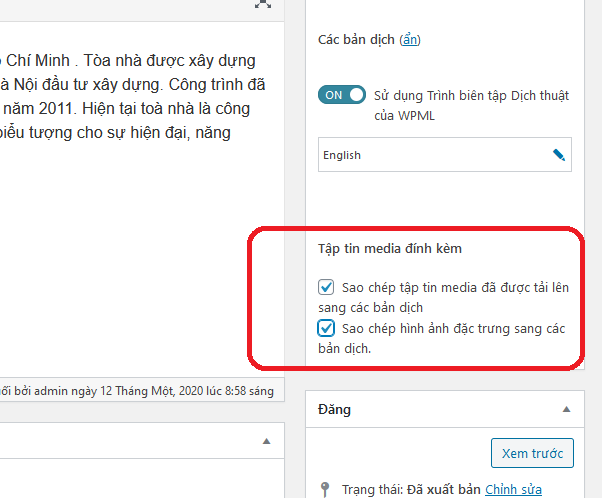Viewport: 602px width, 498px height.
Task: Click the pin icon beside Trạng thái
Action: [324, 490]
